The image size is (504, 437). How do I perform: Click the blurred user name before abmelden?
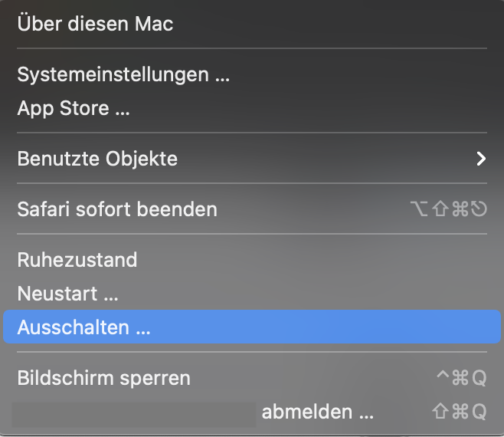click(134, 412)
